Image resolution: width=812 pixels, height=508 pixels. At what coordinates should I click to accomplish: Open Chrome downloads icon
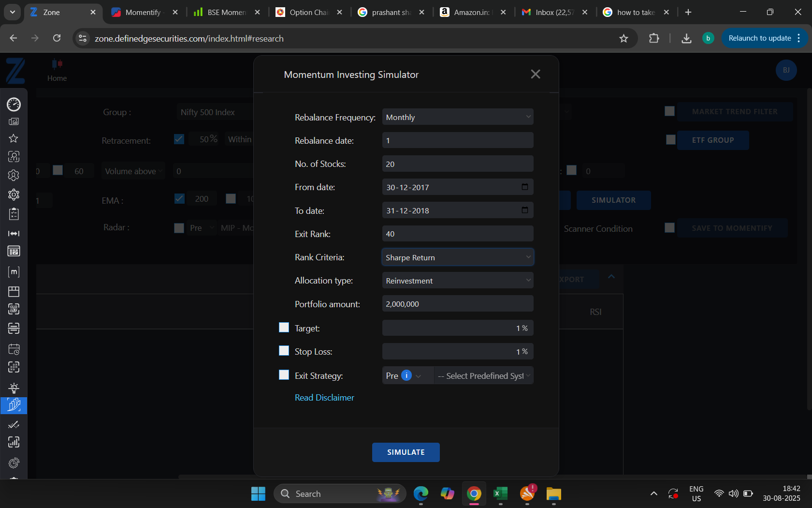[x=686, y=38]
